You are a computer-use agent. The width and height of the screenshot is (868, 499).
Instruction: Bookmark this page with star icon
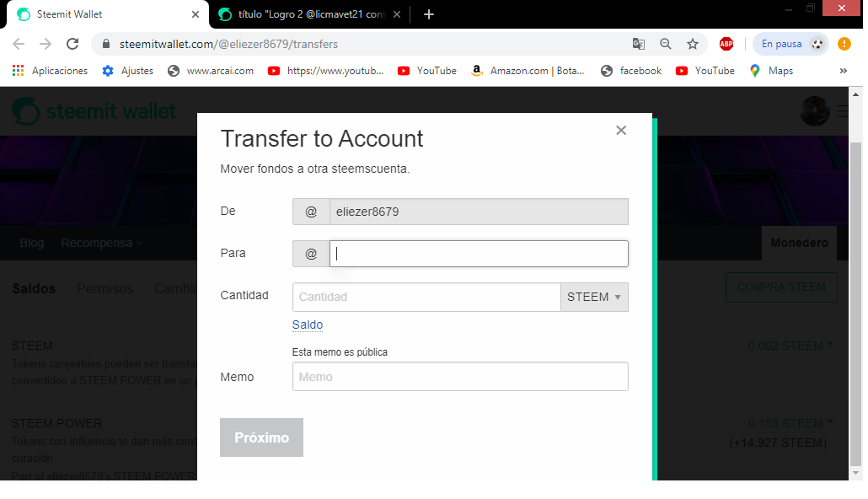(x=693, y=44)
